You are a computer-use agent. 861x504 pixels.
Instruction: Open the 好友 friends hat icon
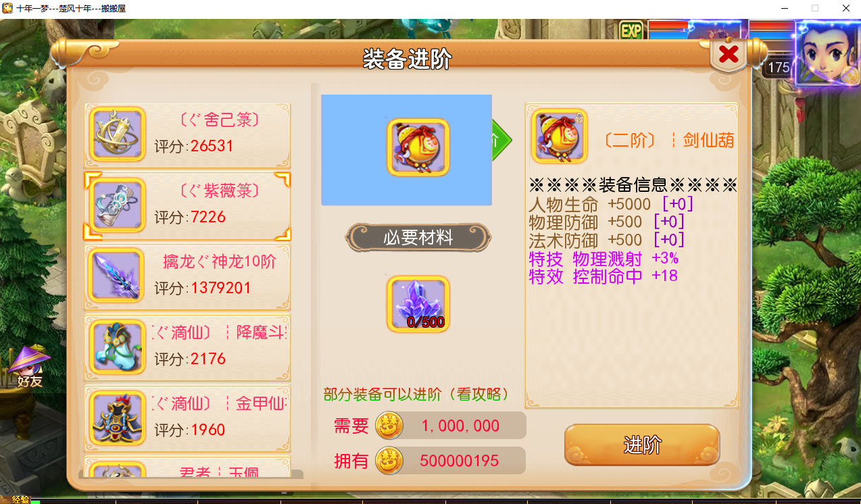pyautogui.click(x=30, y=368)
